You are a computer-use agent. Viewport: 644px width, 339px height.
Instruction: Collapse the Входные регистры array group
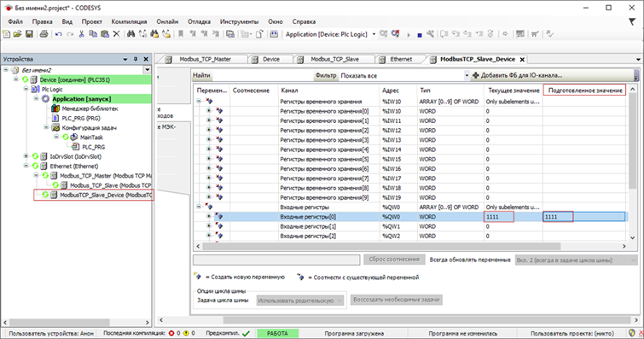[199, 207]
